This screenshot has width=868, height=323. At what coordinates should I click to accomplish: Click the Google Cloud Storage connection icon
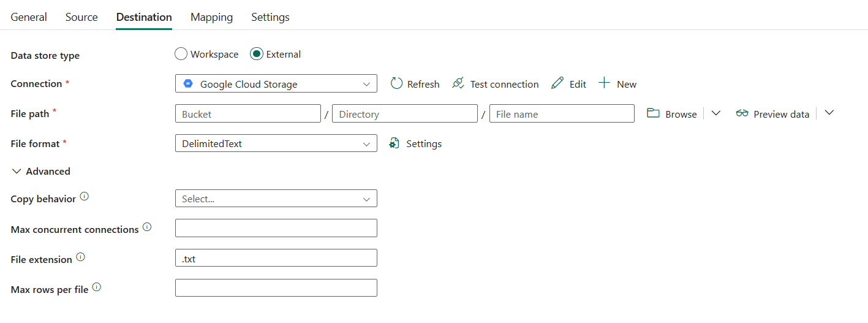(x=188, y=84)
